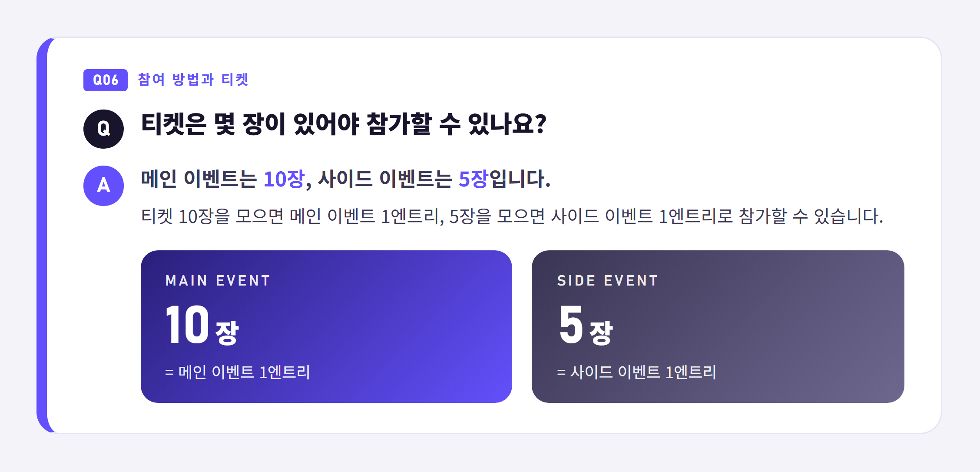
Task: Click the purple left accent bar
Action: (42, 235)
